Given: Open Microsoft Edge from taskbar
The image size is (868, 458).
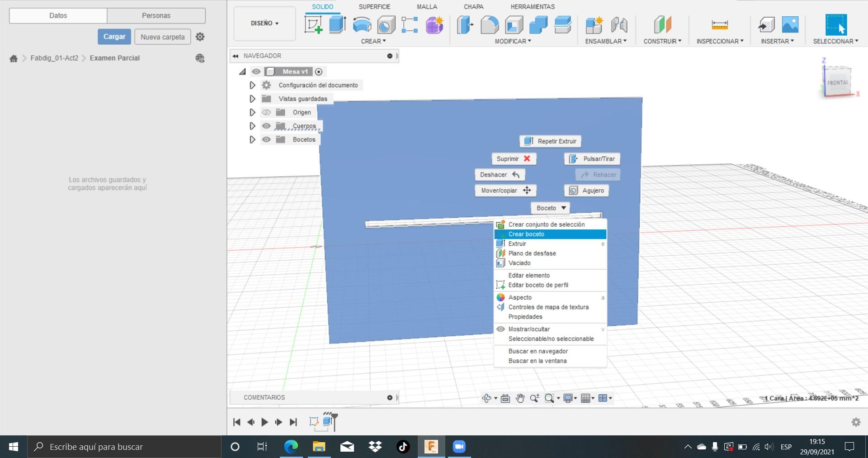Looking at the screenshot, I should click(x=291, y=447).
